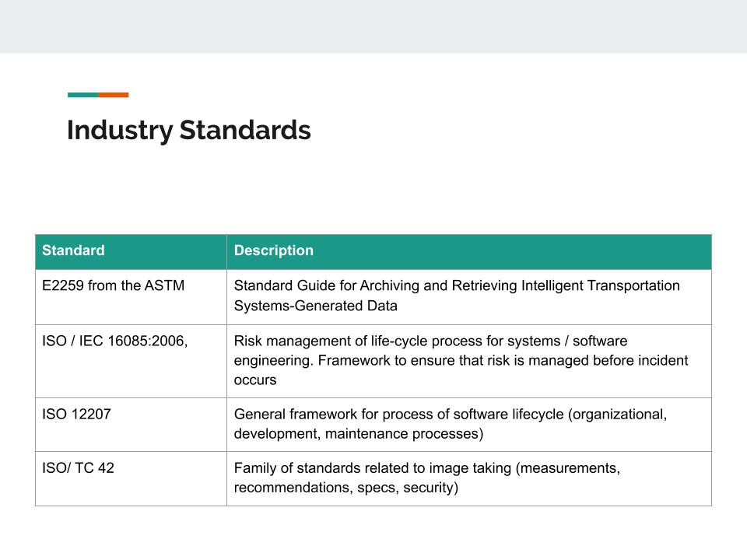Click the 'Standard Guide for Archiving' description cell

(469, 297)
